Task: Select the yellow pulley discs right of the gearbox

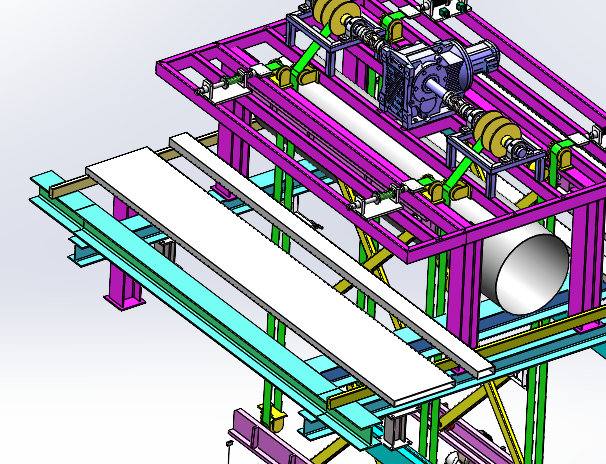Action: pos(496,133)
